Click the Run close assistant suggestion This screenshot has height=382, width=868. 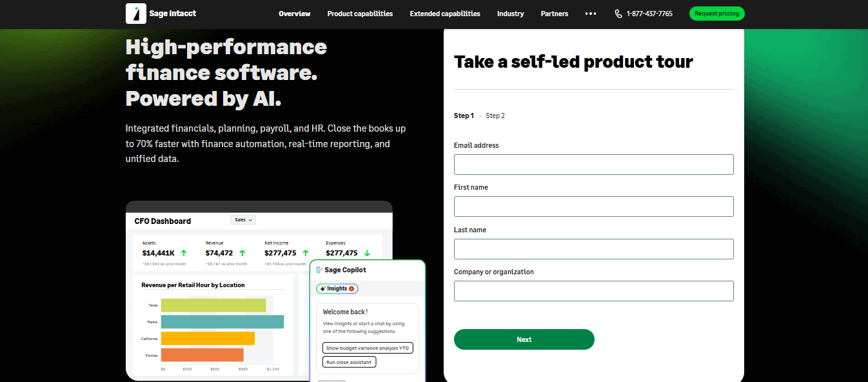[x=349, y=362]
